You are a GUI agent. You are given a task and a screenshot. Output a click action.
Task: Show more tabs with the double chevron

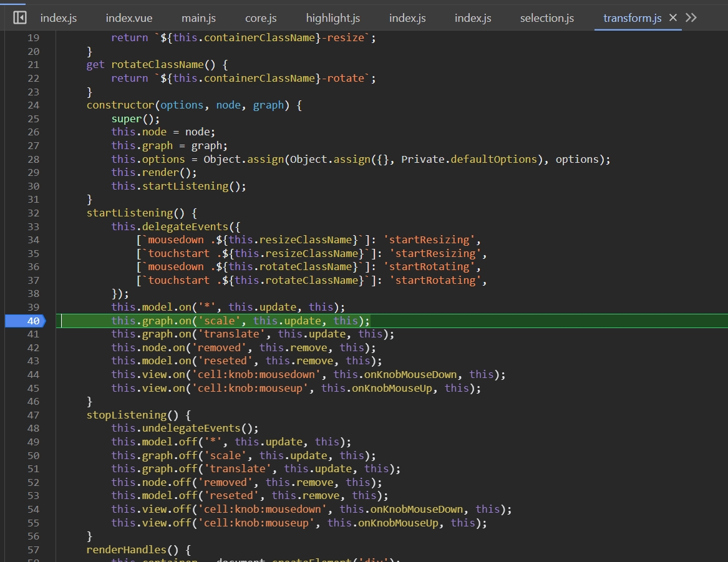(x=691, y=17)
